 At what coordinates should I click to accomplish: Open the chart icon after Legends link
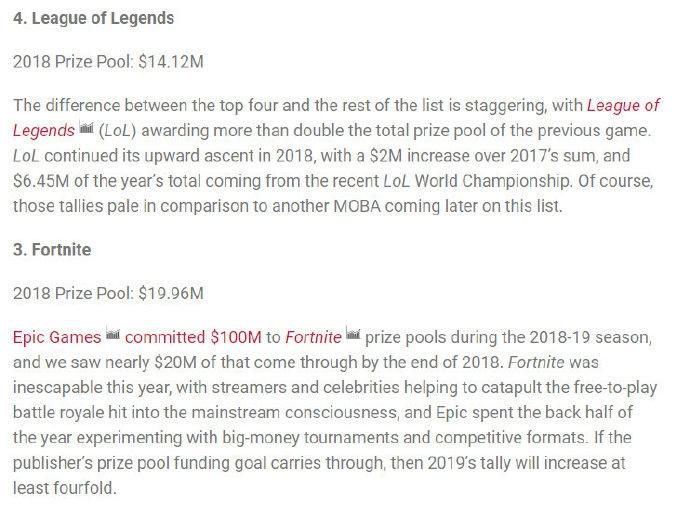pyautogui.click(x=87, y=128)
